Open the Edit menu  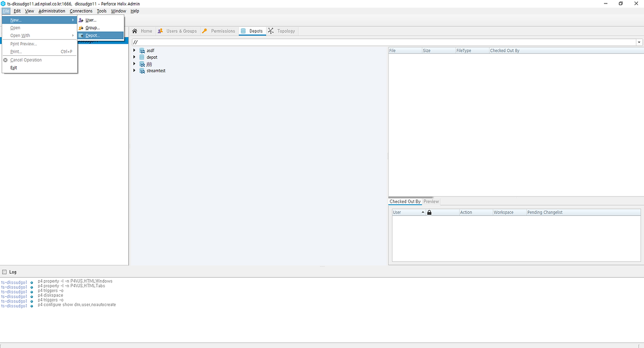point(17,11)
